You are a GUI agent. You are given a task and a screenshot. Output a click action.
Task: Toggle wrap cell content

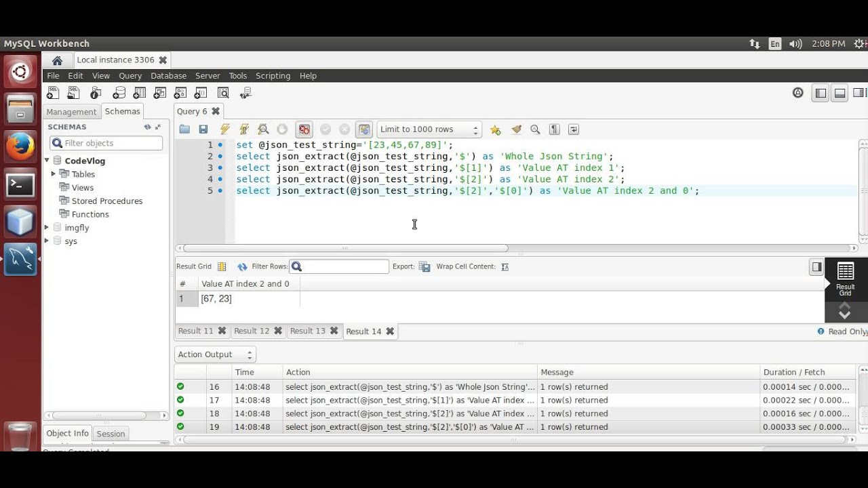tap(505, 267)
